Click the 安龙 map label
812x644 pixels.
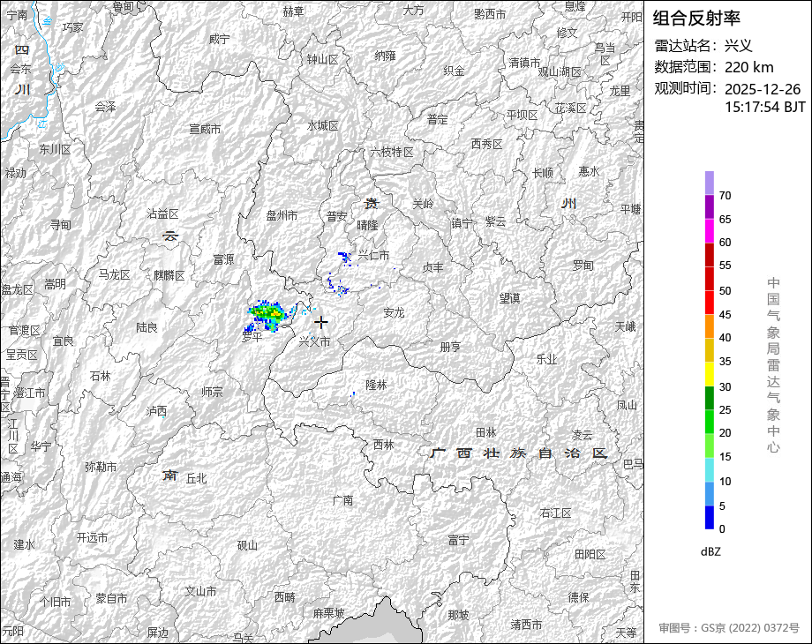click(394, 312)
